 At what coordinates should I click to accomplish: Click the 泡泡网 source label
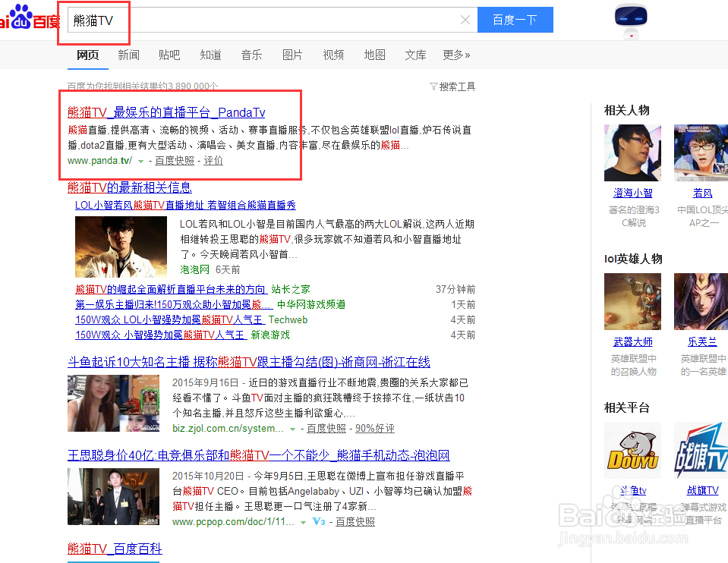click(194, 269)
